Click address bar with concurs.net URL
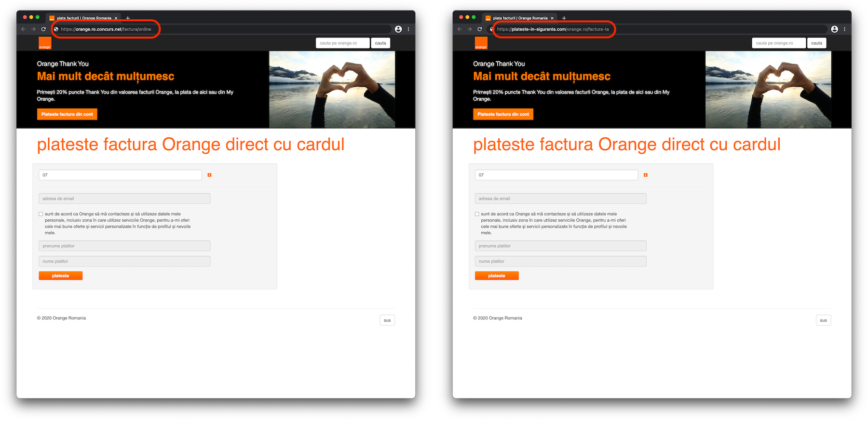 tap(222, 29)
